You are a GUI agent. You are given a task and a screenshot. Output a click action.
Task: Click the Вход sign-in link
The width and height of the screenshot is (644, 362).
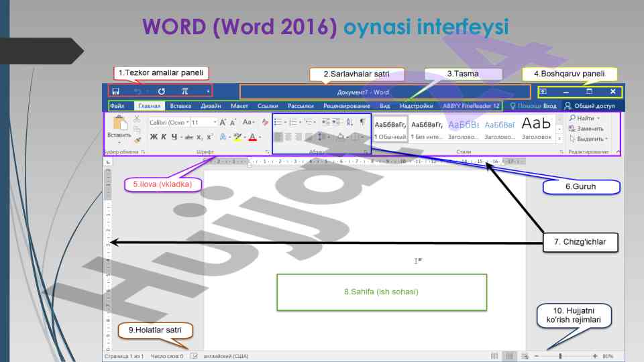[549, 106]
